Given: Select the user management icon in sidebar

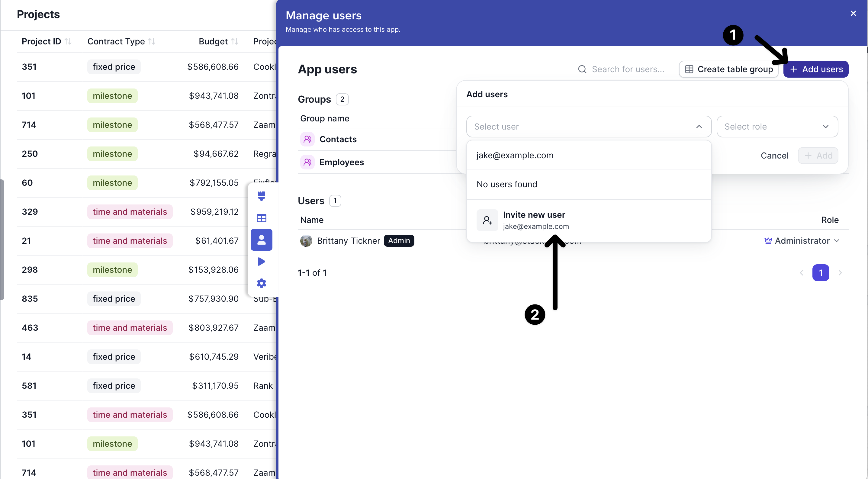Looking at the screenshot, I should coord(262,240).
